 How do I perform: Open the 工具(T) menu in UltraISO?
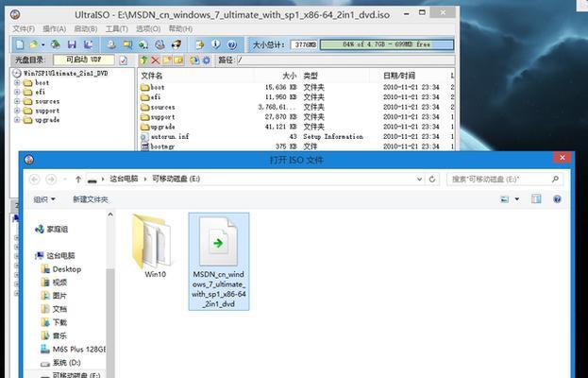pos(117,29)
